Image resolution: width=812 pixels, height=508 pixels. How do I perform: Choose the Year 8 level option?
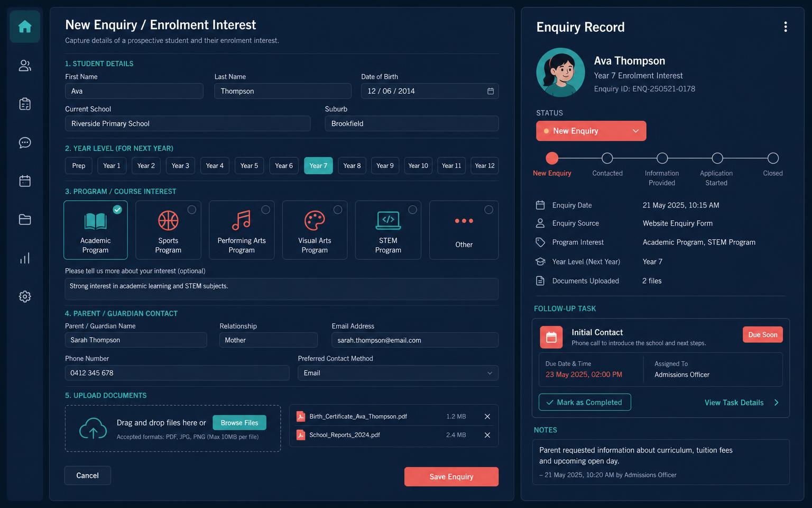(x=352, y=166)
